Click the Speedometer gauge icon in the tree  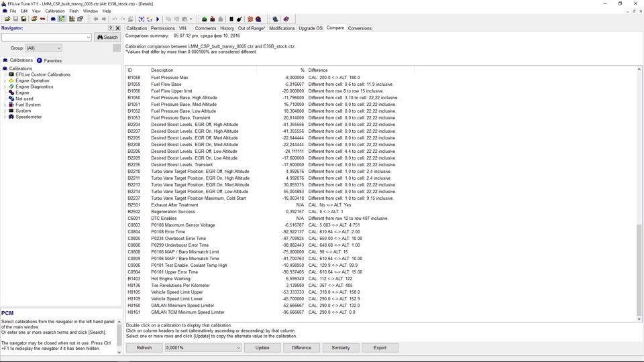coord(11,117)
